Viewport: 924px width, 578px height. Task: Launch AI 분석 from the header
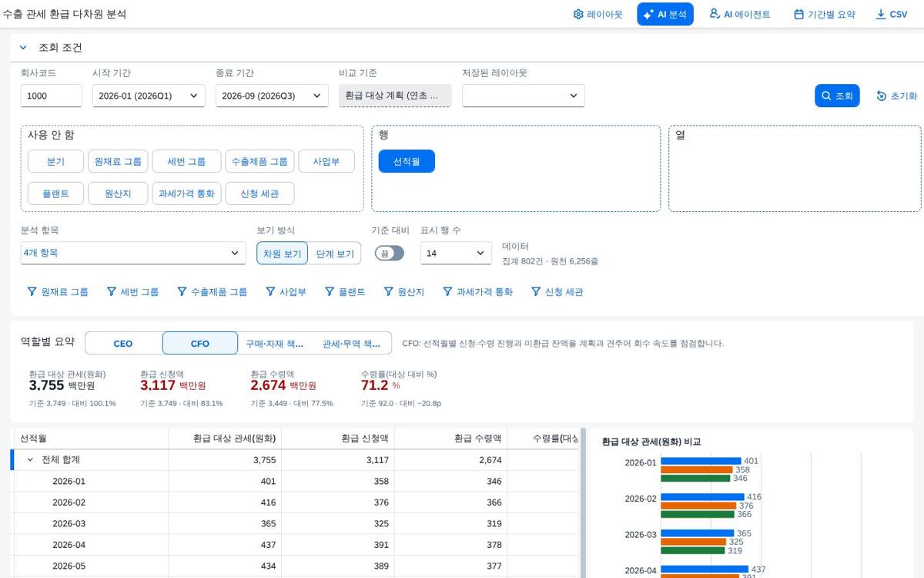(x=665, y=14)
